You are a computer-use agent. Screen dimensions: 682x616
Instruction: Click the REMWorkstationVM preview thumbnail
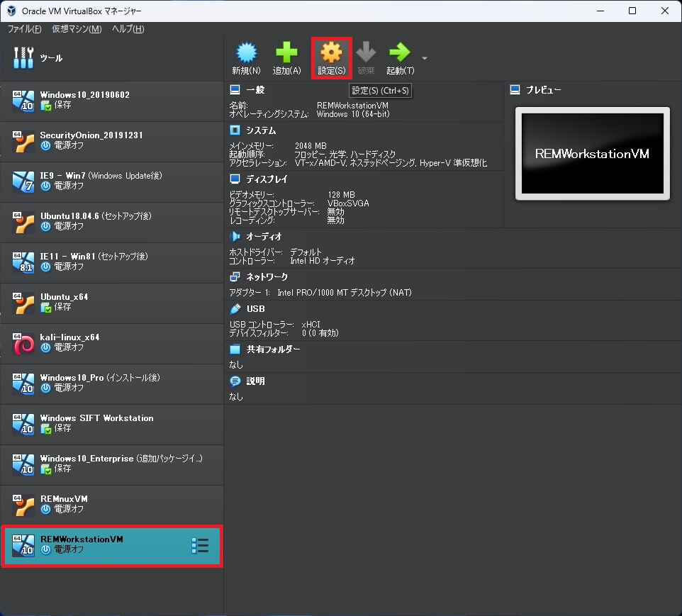click(x=593, y=154)
